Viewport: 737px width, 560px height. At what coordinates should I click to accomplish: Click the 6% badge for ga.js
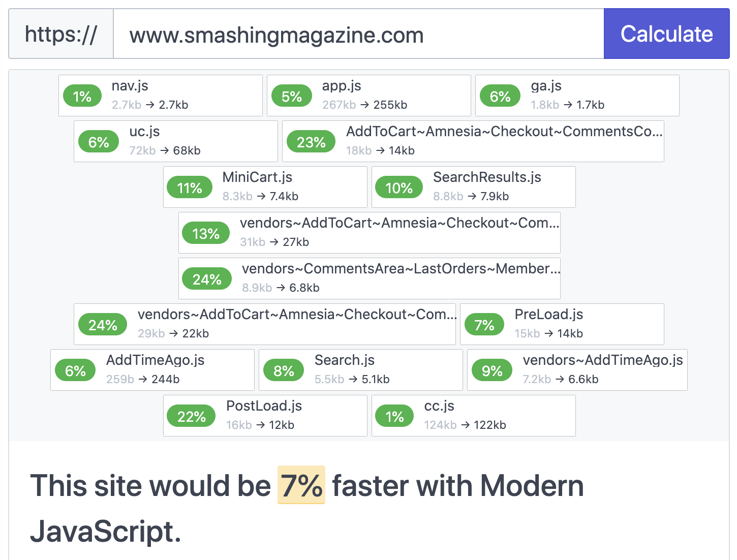500,96
